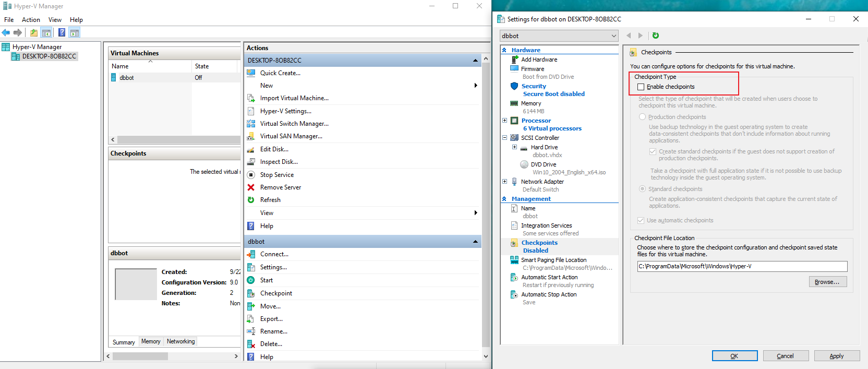Image resolution: width=868 pixels, height=369 pixels.
Task: Collapse the Hardware section chevron
Action: point(504,50)
